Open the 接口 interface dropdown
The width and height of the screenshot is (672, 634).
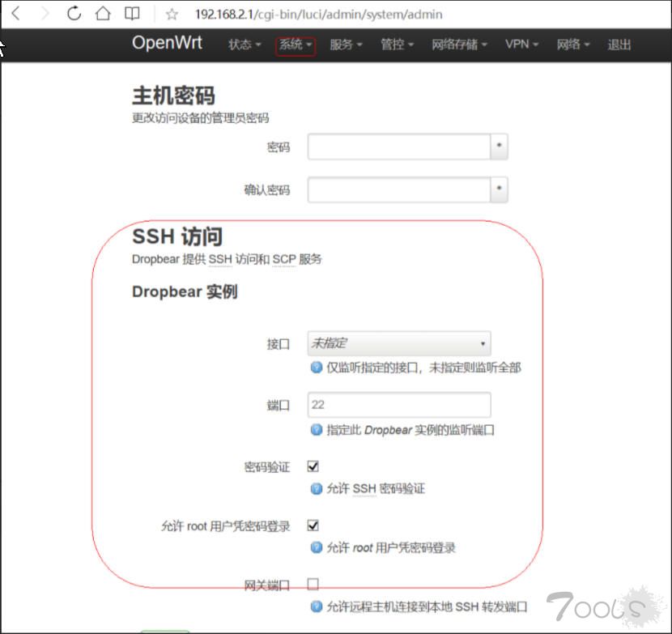tap(399, 343)
